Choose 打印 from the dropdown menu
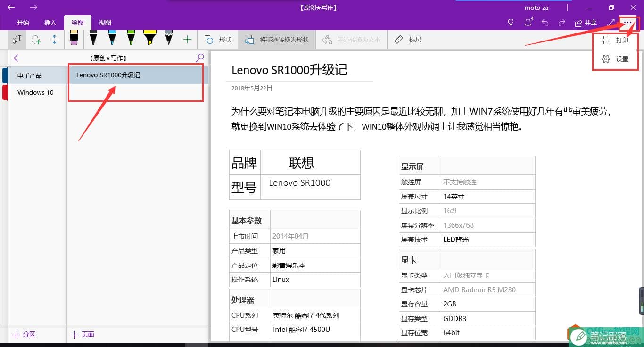The image size is (644, 347). 615,40
